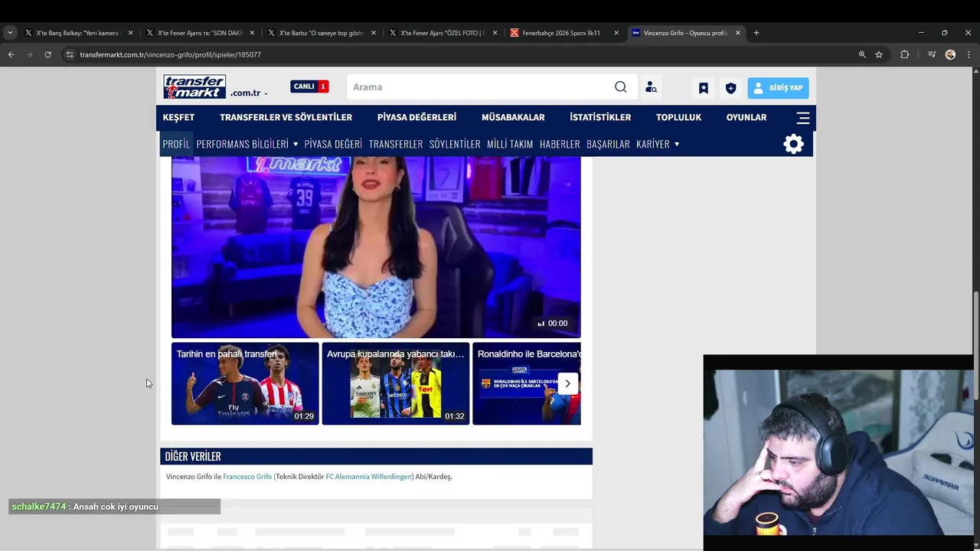Open the Chrome three-dot menu

tap(969, 54)
